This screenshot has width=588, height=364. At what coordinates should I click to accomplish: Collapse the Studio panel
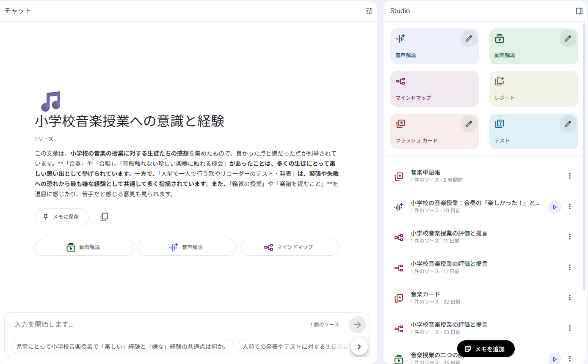(579, 11)
